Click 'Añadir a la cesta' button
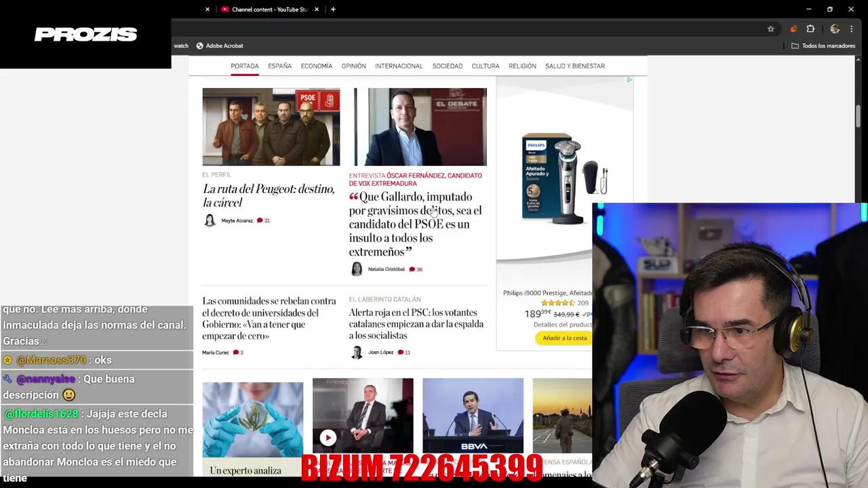The width and height of the screenshot is (868, 488). [x=564, y=338]
